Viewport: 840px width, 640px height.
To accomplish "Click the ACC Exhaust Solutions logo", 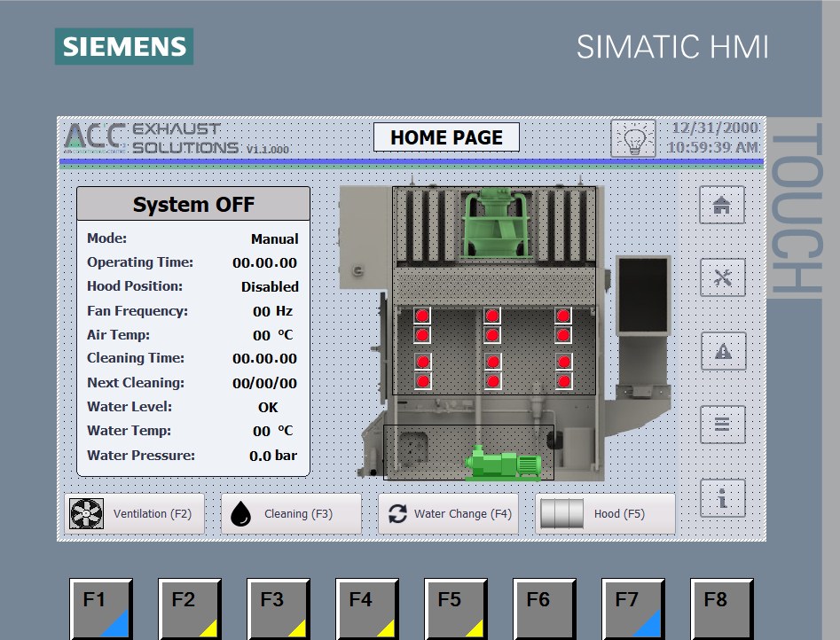I will pyautogui.click(x=151, y=138).
